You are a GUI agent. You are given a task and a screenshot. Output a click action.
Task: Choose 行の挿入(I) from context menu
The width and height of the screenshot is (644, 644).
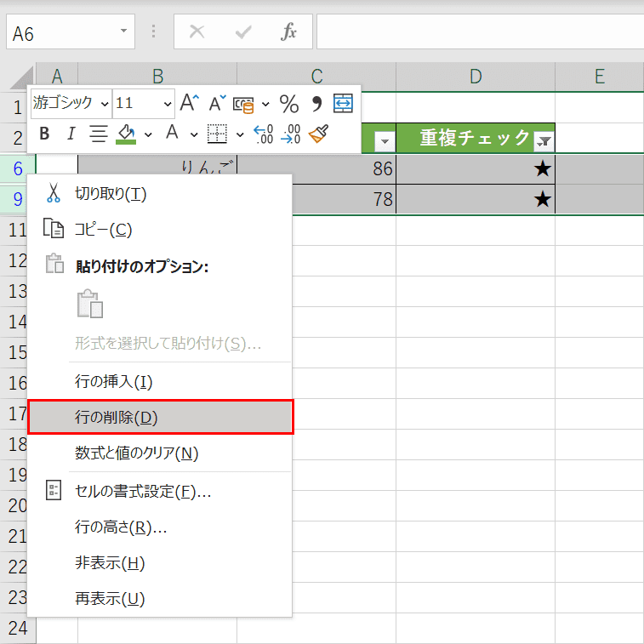(160, 382)
